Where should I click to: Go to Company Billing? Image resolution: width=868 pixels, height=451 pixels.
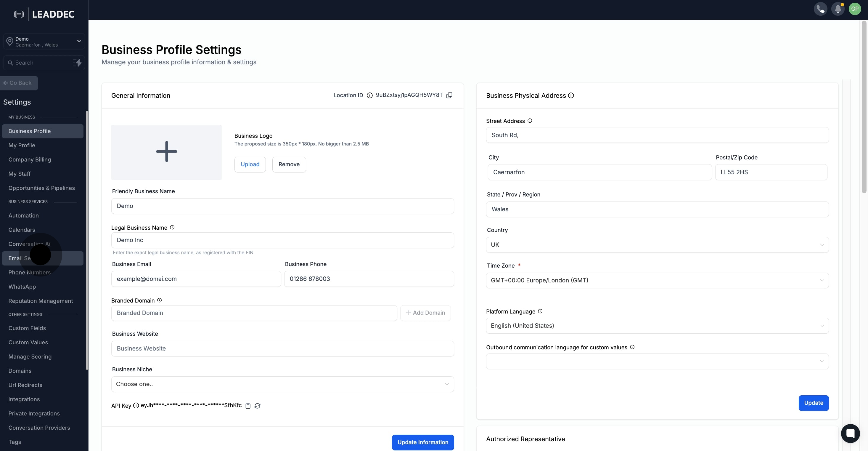coord(43,159)
